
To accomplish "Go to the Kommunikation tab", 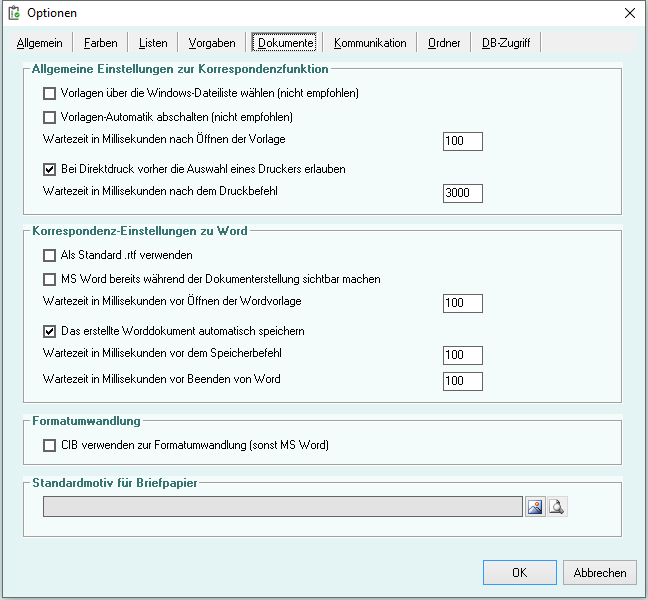I will click(370, 43).
